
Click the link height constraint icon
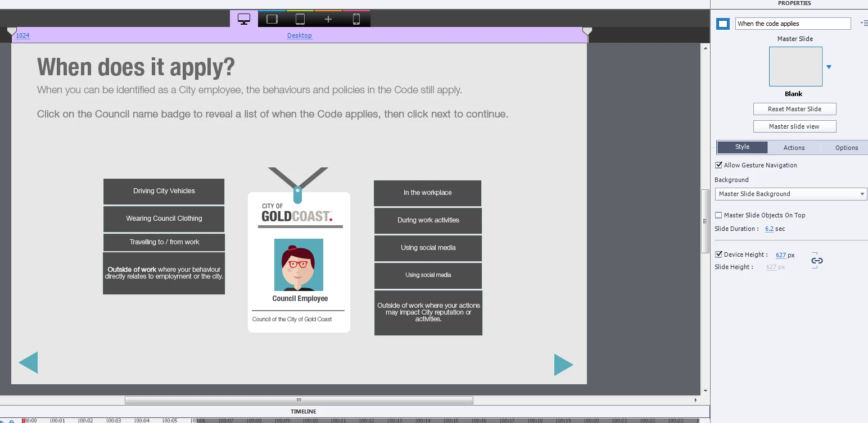817,261
